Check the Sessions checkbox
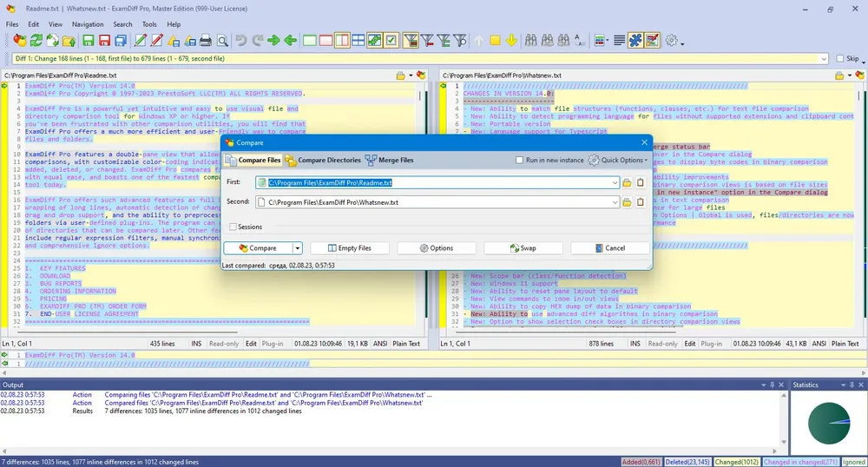 click(x=233, y=227)
